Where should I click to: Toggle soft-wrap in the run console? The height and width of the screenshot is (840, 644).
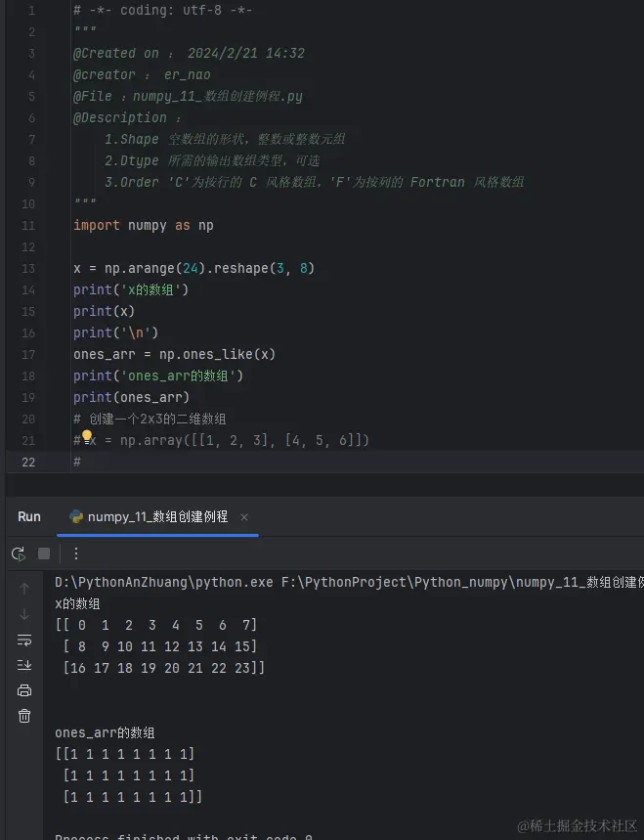[x=24, y=640]
